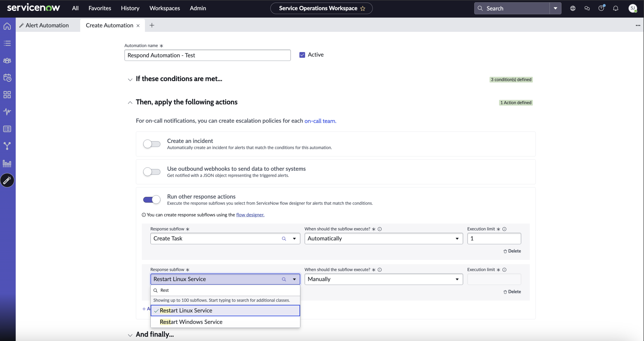Delete the Restart Linux Service subflow row
This screenshot has height=341, width=644.
point(512,292)
